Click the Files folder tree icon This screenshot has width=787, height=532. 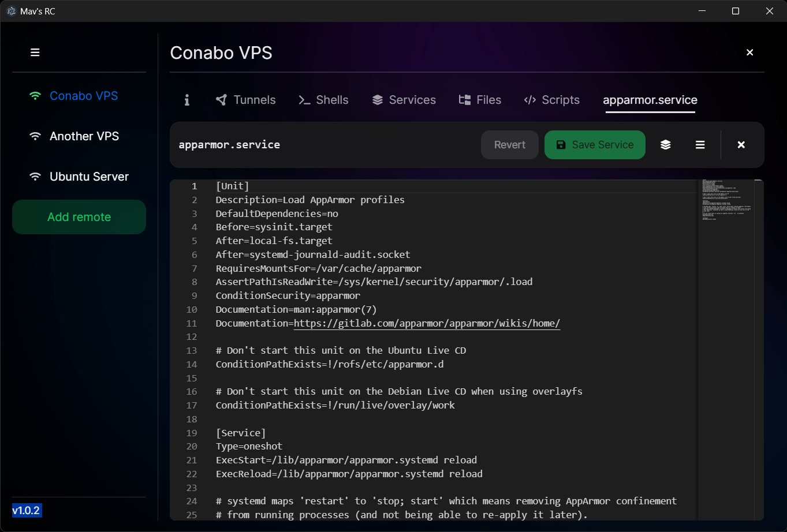(x=465, y=100)
